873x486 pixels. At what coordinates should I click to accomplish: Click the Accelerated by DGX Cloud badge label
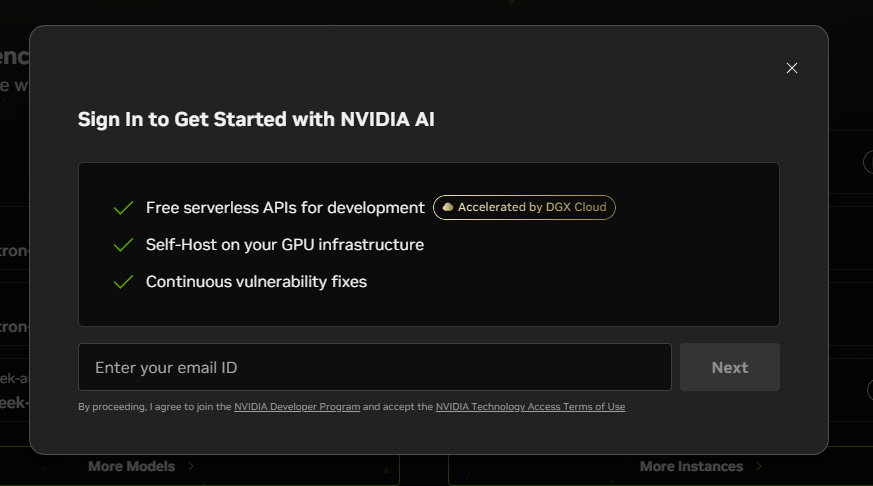[531, 207]
